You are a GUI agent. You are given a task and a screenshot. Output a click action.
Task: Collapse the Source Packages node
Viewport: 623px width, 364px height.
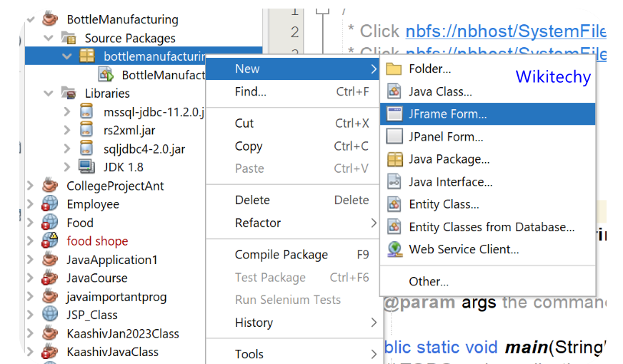pyautogui.click(x=49, y=38)
